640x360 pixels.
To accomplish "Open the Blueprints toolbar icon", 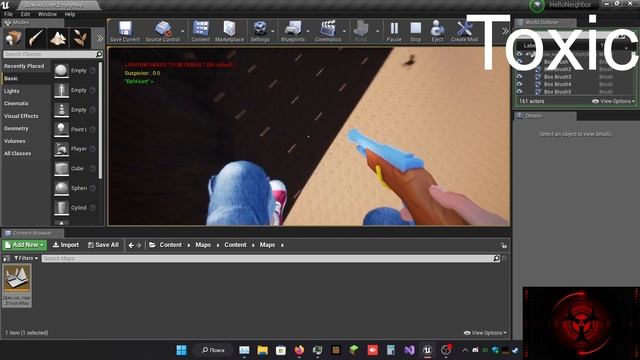I will [293, 31].
